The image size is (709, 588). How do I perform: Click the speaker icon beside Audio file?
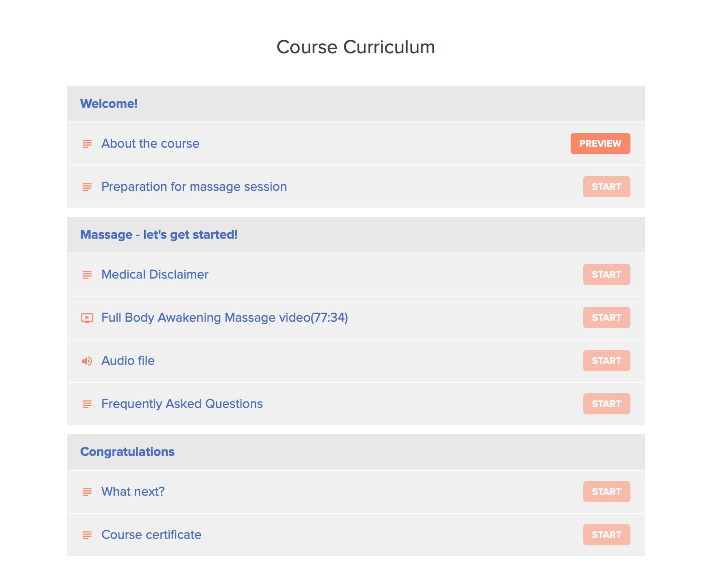pyautogui.click(x=87, y=361)
